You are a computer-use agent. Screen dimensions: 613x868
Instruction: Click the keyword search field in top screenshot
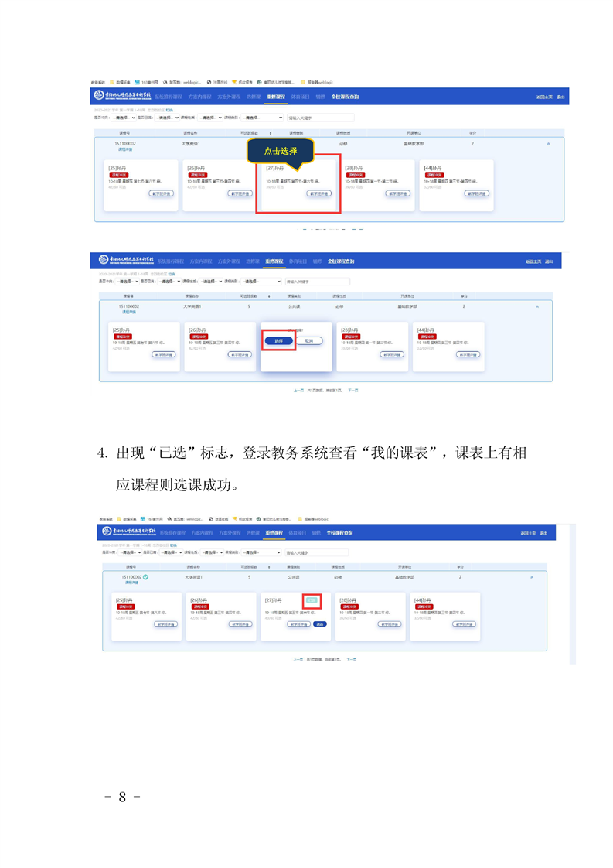(319, 118)
